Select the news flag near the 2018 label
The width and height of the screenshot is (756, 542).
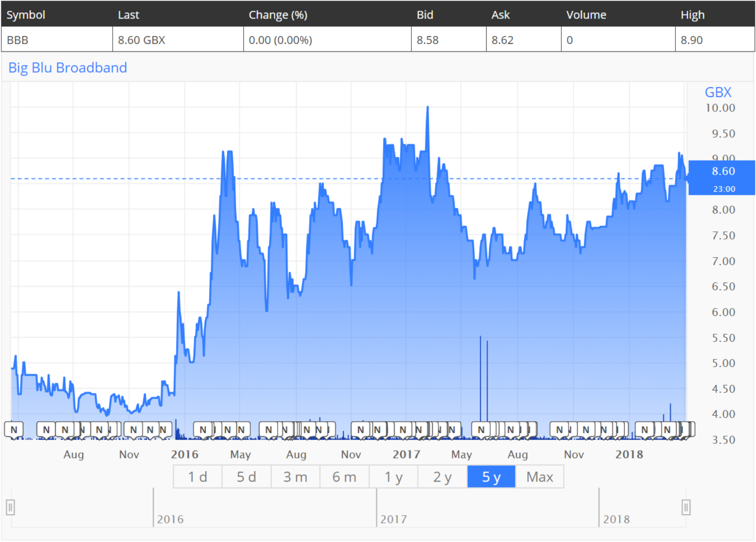point(644,430)
